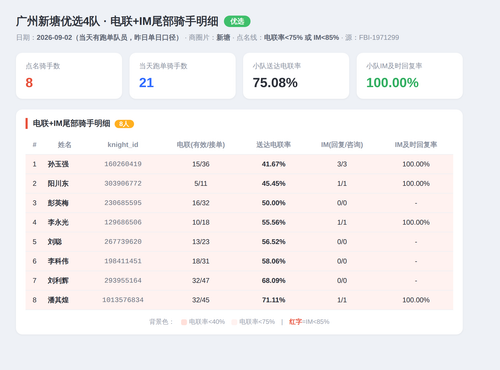Image resolution: width=500 pixels, height=370 pixels.
Task: Click rider name 孙玉强
Action: point(58,164)
